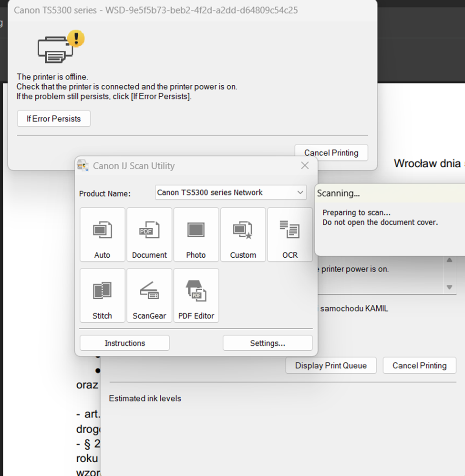This screenshot has width=465, height=476.
Task: Close the Canon IJ Scan Utility window
Action: click(x=304, y=165)
